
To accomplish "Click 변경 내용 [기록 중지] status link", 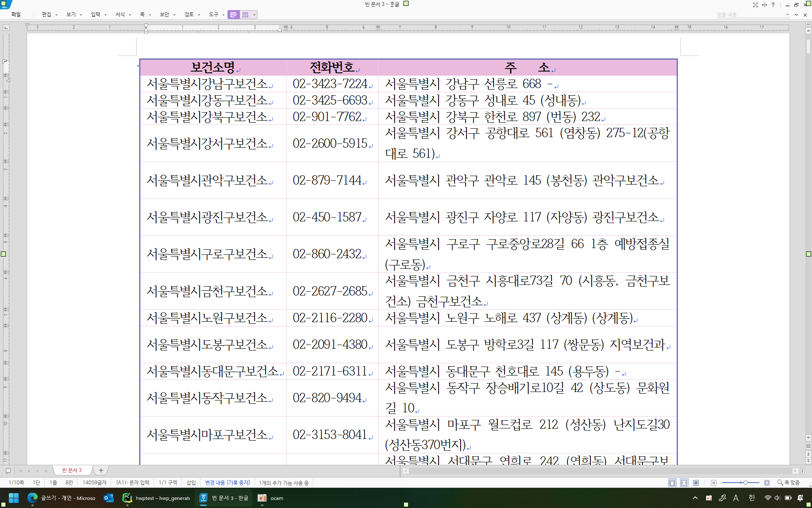I will [227, 483].
